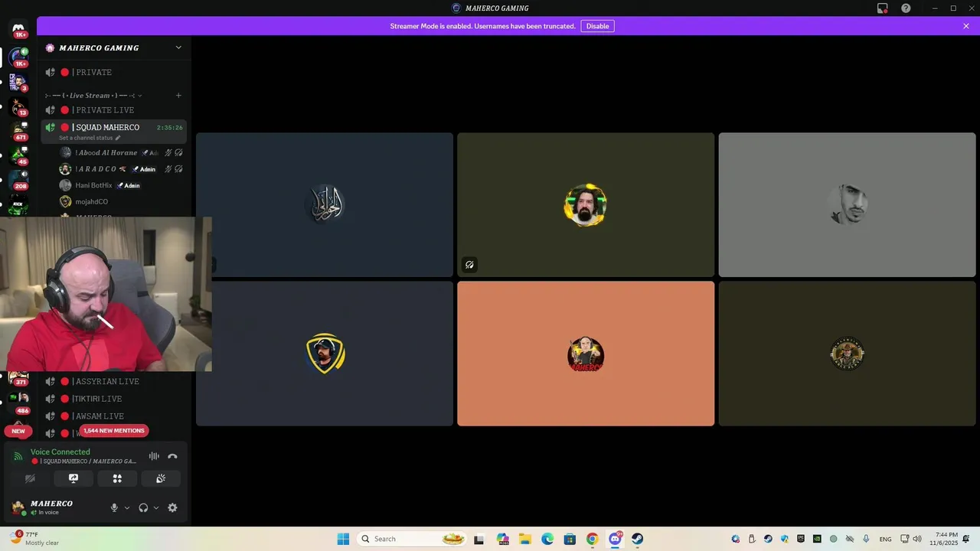Screen dimensions: 980x551
Task: Select the orange MAHERCO tile
Action: (x=586, y=354)
